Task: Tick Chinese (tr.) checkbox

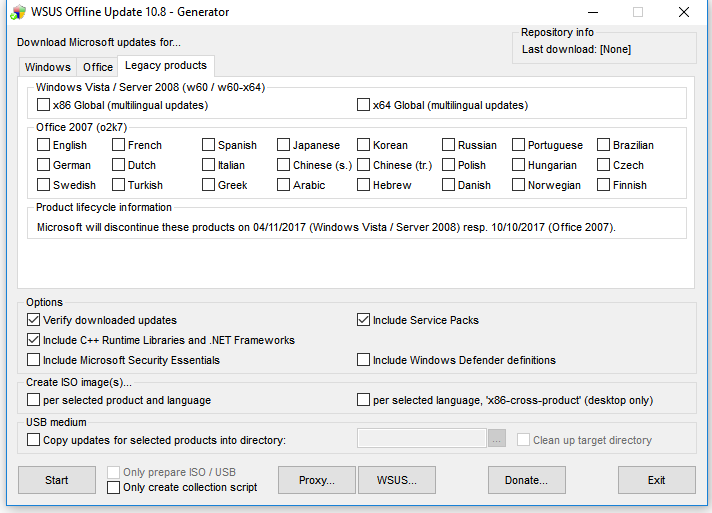Action: pyautogui.click(x=363, y=165)
